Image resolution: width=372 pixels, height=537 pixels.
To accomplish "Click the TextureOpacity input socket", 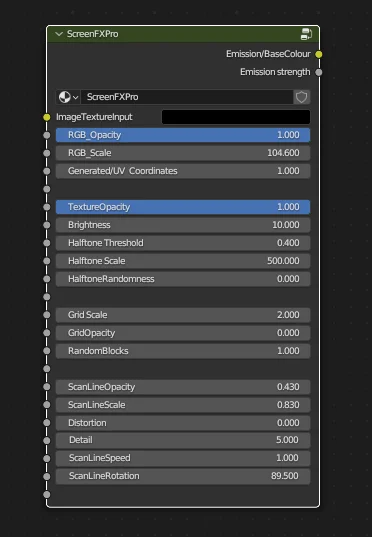I will click(x=47, y=207).
